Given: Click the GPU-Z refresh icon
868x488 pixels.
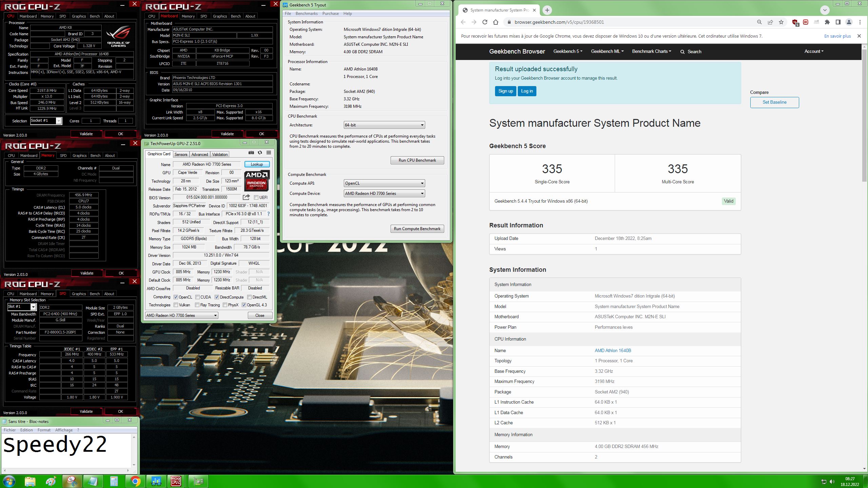Looking at the screenshot, I should pos(260,153).
